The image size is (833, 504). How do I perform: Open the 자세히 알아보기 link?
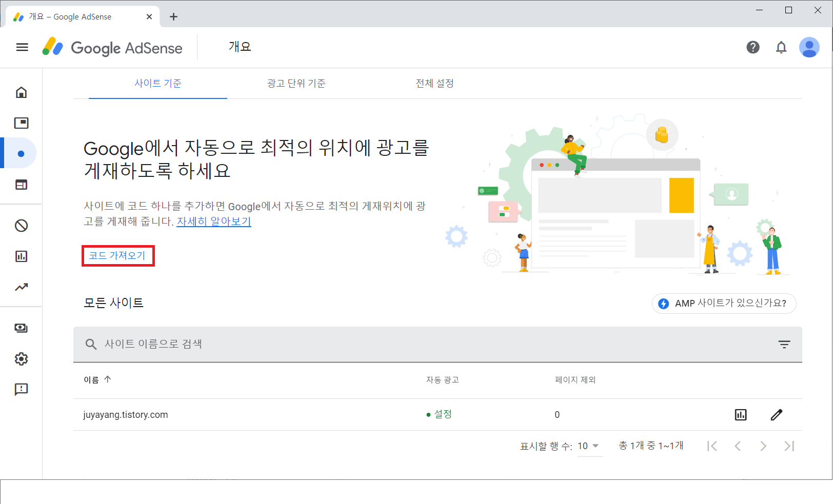point(214,221)
